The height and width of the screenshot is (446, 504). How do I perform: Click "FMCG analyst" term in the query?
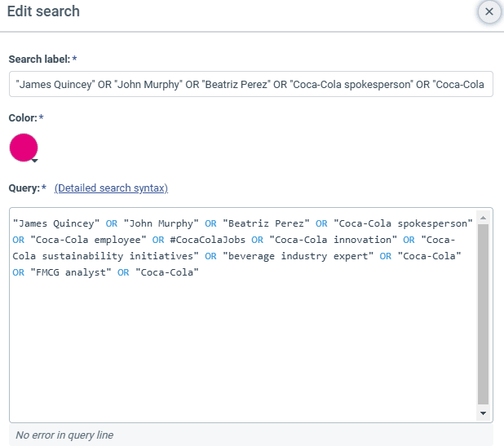click(x=71, y=273)
